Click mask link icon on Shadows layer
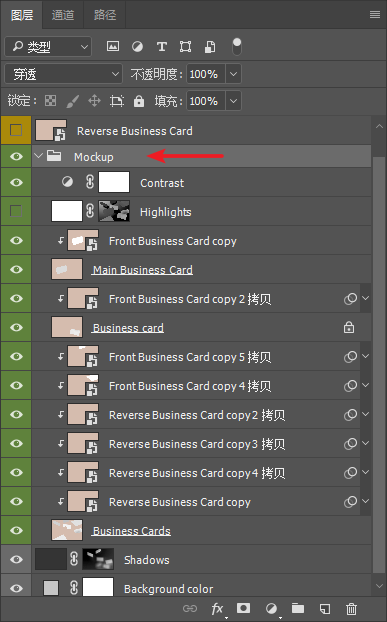The image size is (387, 622). (x=74, y=559)
